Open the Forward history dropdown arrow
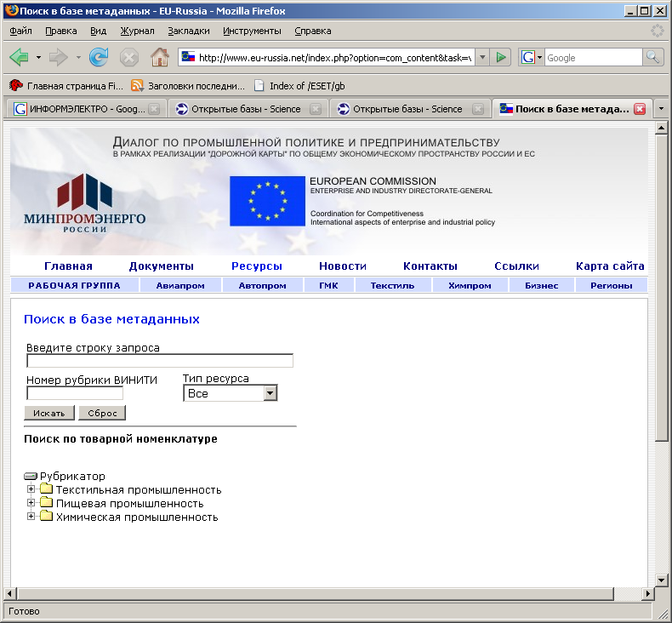The image size is (672, 623). 78,57
